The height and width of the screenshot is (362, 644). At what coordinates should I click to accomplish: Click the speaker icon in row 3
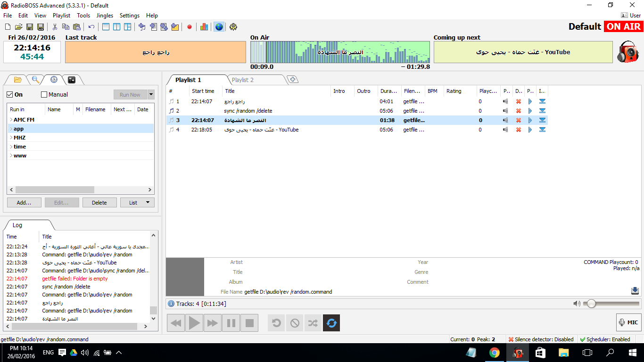click(505, 120)
